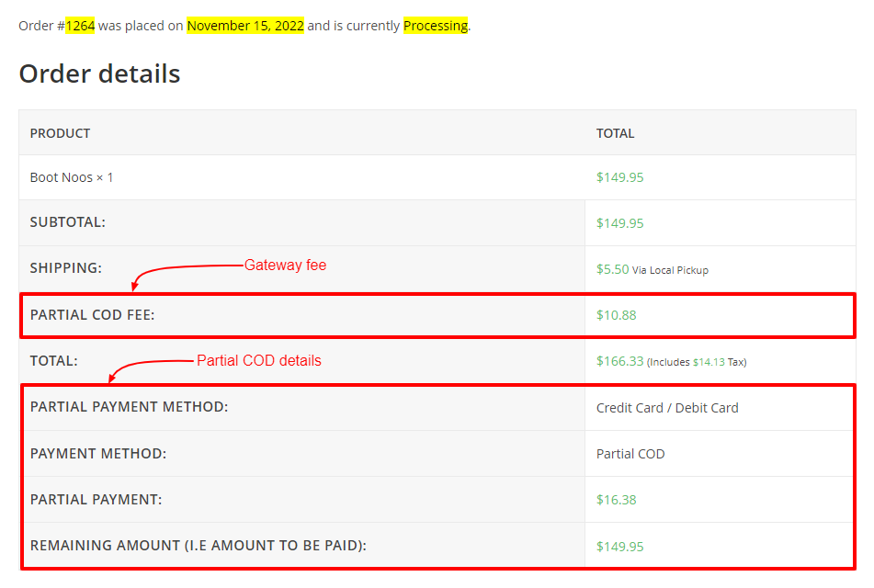The height and width of the screenshot is (588, 874).
Task: Click the Processing order status
Action: coord(435,26)
